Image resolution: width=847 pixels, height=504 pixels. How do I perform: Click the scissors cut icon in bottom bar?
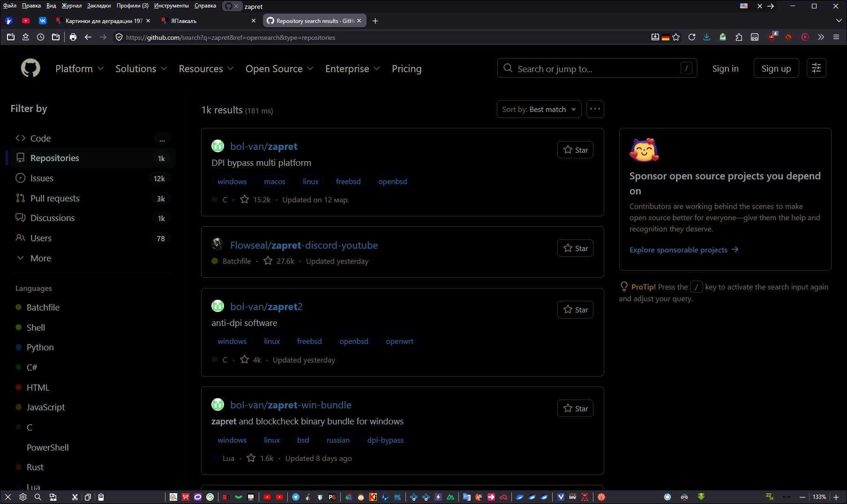(75, 497)
